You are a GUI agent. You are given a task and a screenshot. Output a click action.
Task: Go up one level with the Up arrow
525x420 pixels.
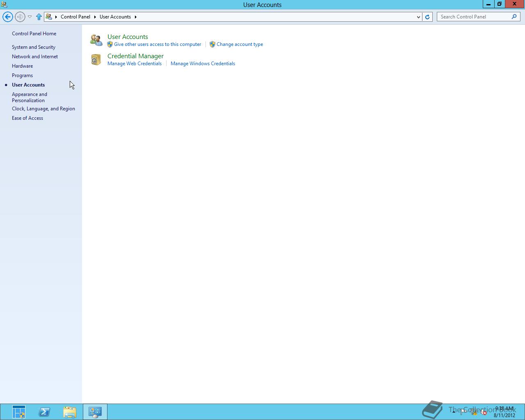[39, 17]
